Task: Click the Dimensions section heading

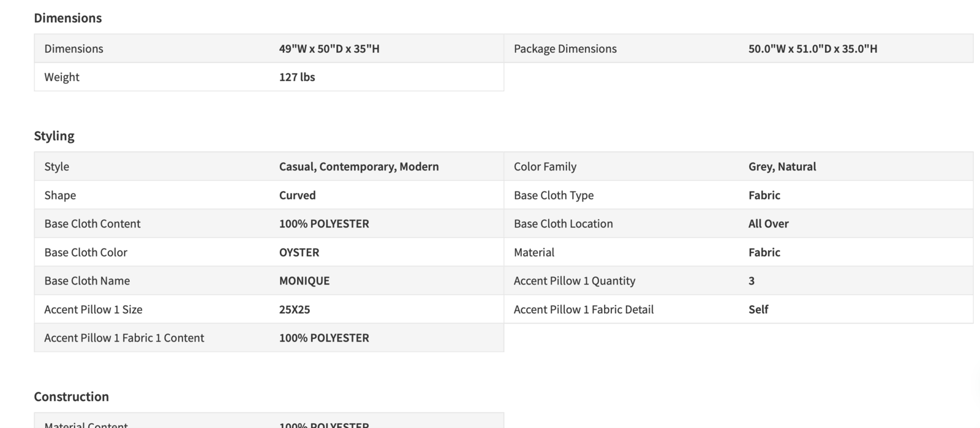Action: pyautogui.click(x=67, y=18)
